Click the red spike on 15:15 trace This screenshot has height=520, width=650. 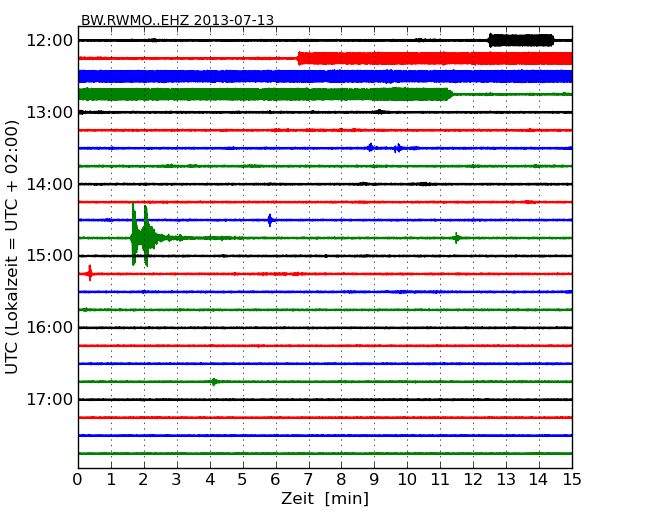(90, 273)
